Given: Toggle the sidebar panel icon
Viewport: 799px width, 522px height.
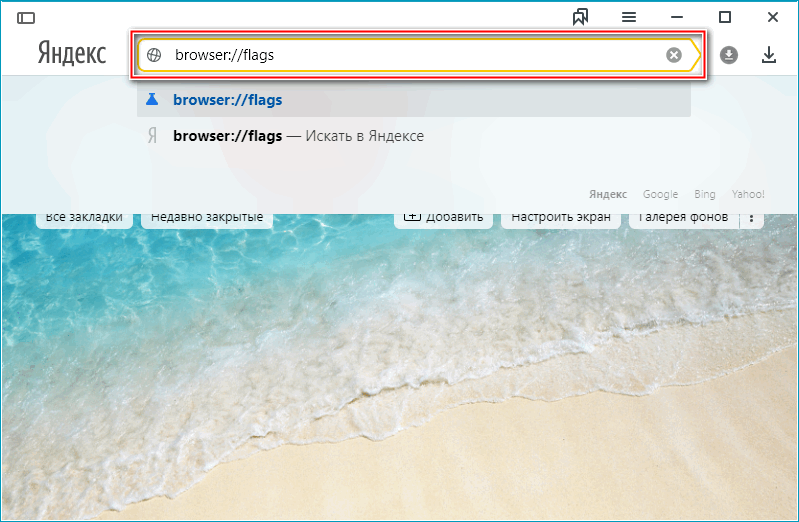Looking at the screenshot, I should [x=26, y=18].
